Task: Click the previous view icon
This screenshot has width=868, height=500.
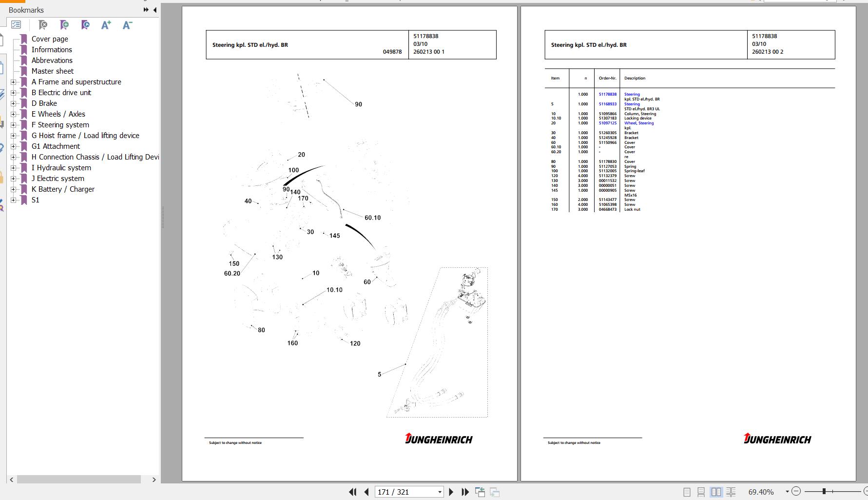Action: coord(480,492)
